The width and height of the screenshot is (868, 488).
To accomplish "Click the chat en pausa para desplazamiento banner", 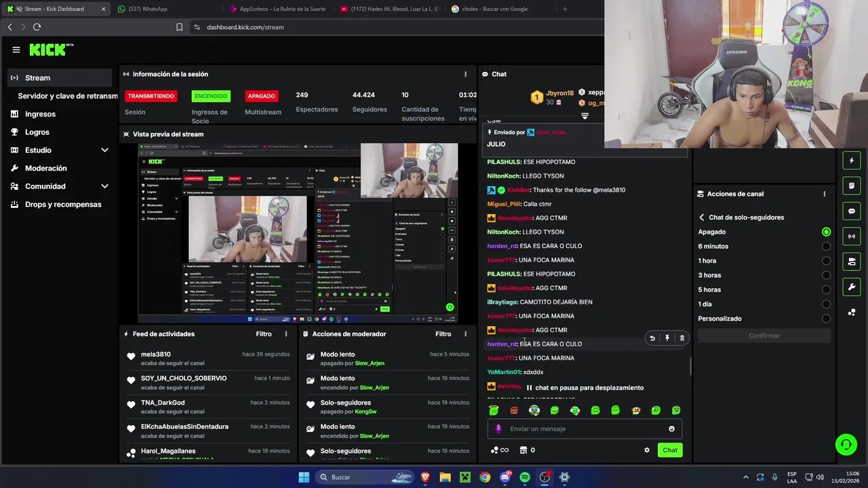I will pos(585,388).
